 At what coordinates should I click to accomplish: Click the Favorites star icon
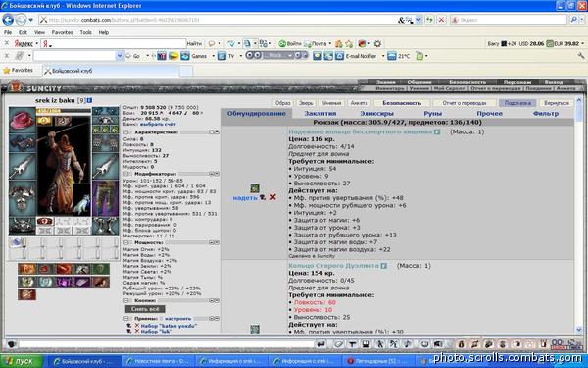coord(7,71)
